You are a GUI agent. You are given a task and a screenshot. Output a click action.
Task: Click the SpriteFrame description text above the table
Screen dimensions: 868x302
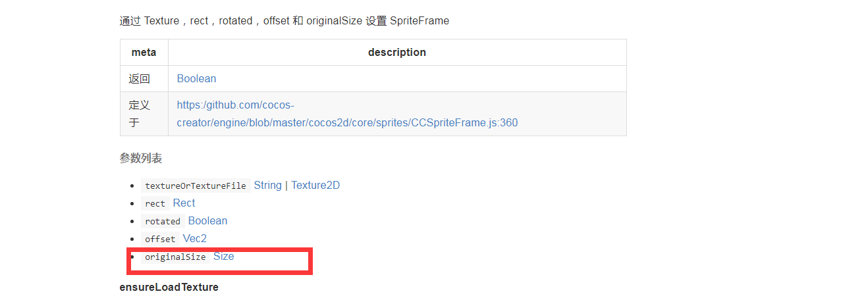[284, 21]
